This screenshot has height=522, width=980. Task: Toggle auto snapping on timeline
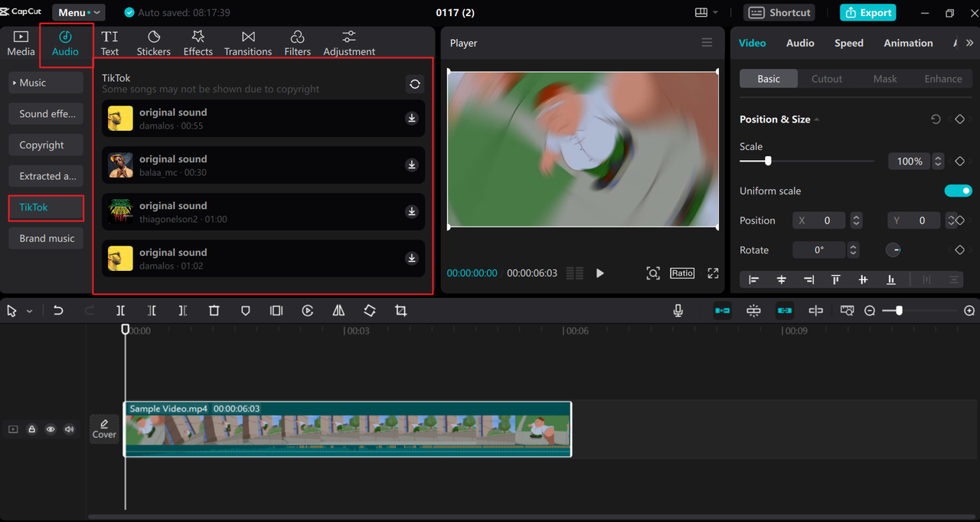[x=753, y=311]
